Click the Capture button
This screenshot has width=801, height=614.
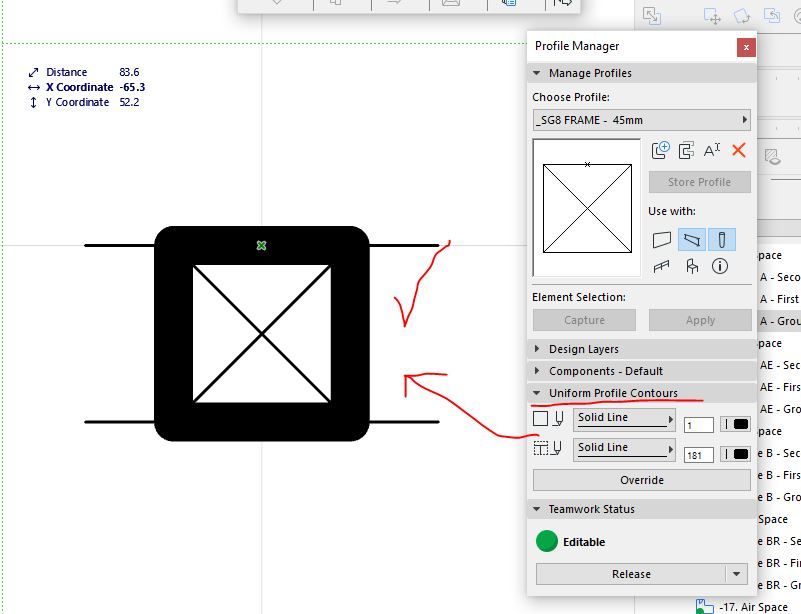pos(584,320)
